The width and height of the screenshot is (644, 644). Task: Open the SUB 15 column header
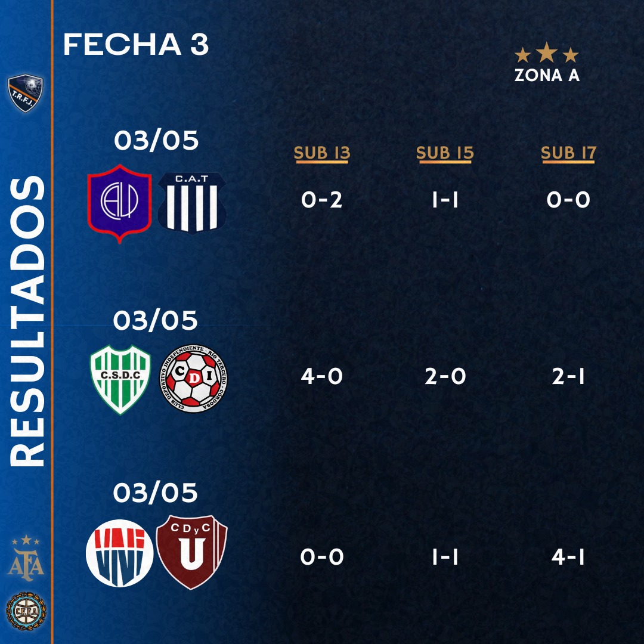(445, 153)
